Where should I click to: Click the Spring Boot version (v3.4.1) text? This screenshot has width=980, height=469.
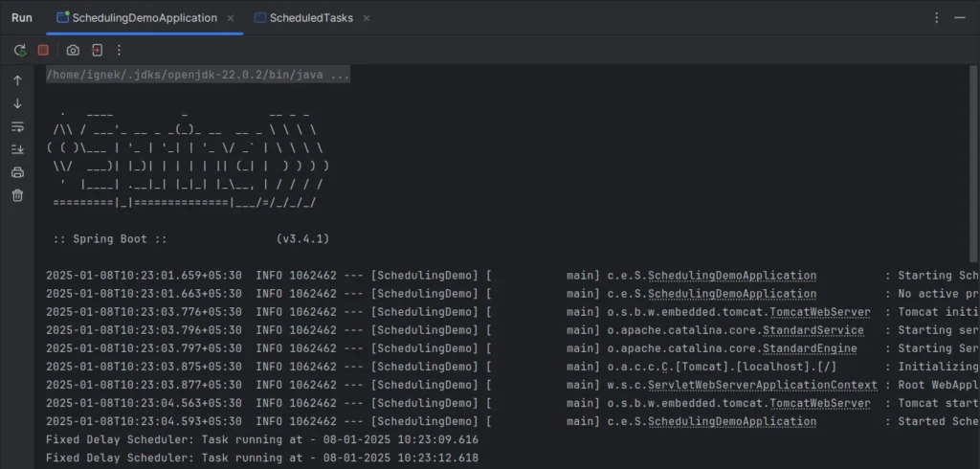tap(302, 239)
